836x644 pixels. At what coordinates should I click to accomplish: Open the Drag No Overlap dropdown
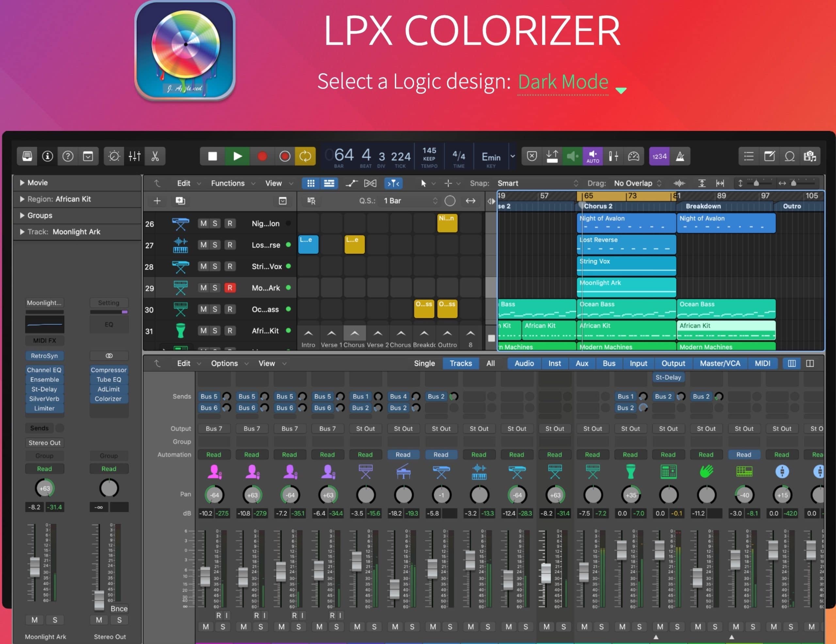[634, 183]
